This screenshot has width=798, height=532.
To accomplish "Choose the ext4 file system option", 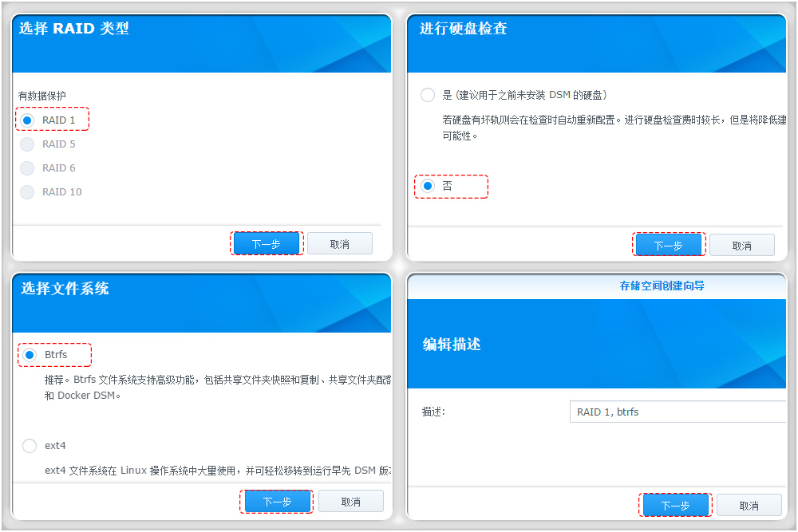I will [x=28, y=445].
